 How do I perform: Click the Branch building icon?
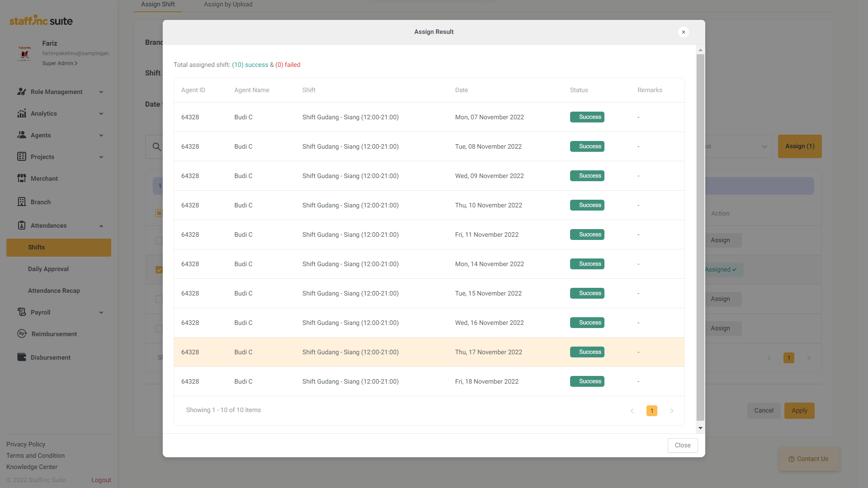[21, 202]
